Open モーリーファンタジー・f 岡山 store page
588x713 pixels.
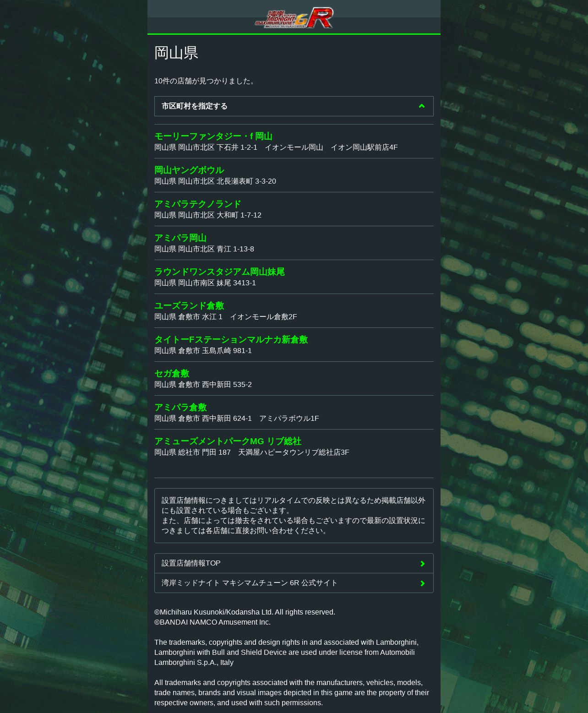click(213, 136)
